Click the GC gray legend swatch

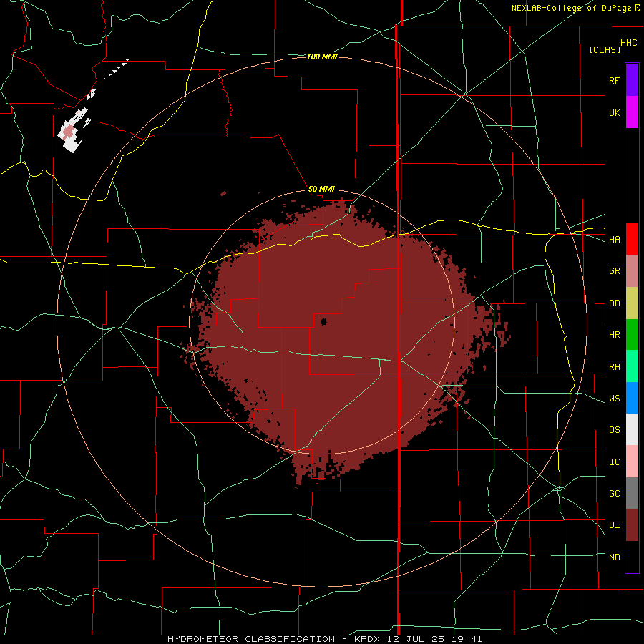click(632, 493)
